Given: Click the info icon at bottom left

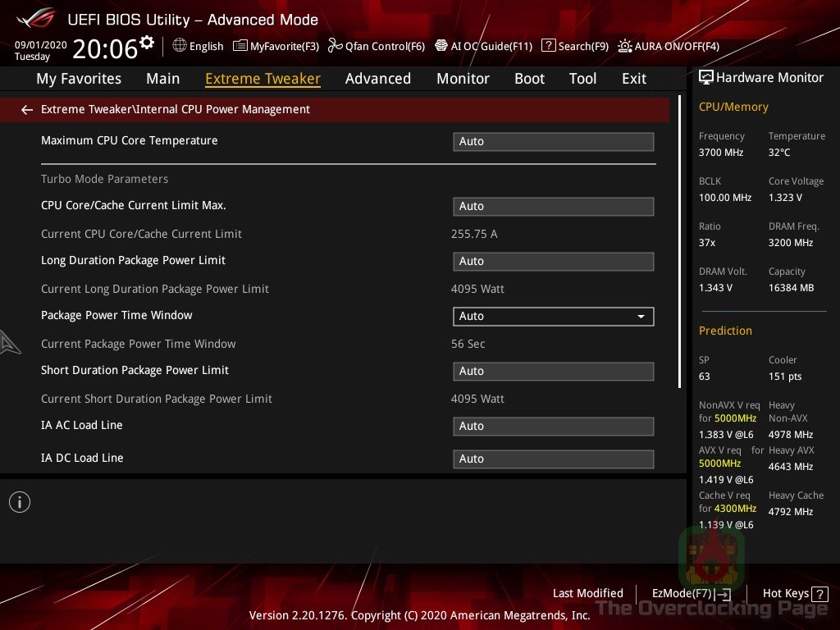Looking at the screenshot, I should 20,501.
